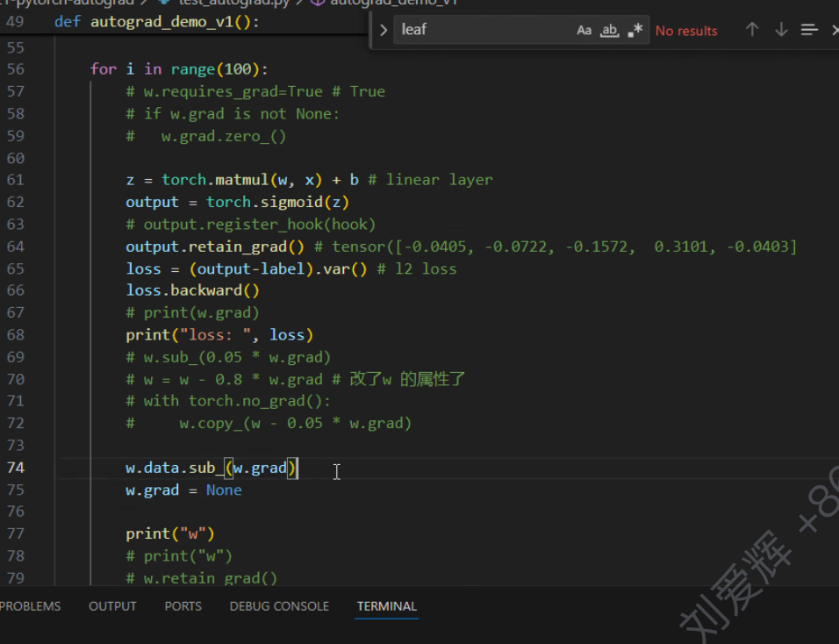Click line number 74 in gutter
Image resolution: width=839 pixels, height=644 pixels.
click(x=16, y=468)
